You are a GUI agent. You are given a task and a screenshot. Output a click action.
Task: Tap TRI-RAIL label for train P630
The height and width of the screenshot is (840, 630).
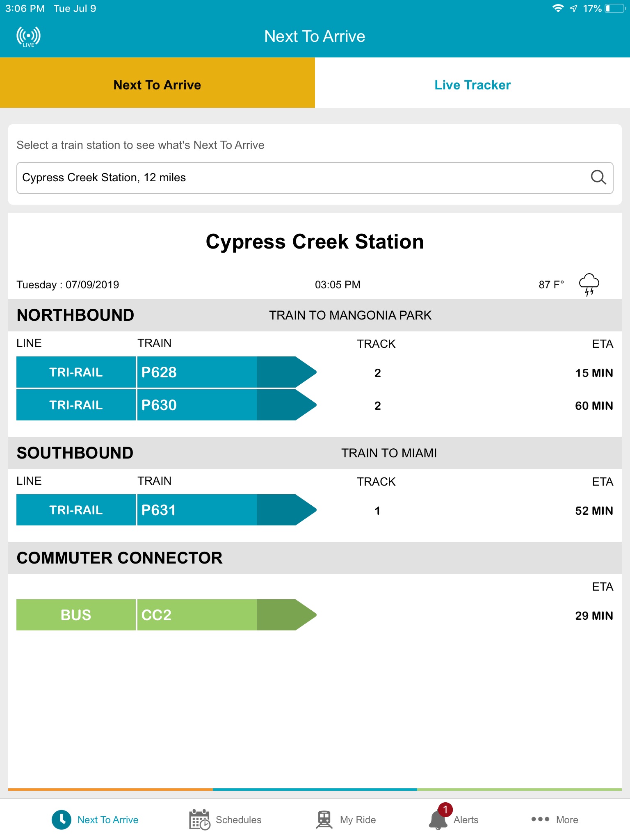(x=76, y=405)
